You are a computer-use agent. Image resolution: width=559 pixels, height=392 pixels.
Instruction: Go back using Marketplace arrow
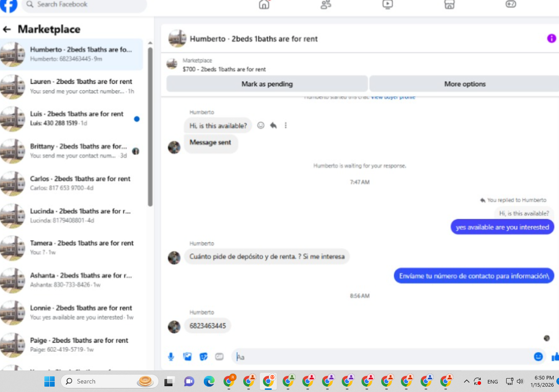point(7,30)
